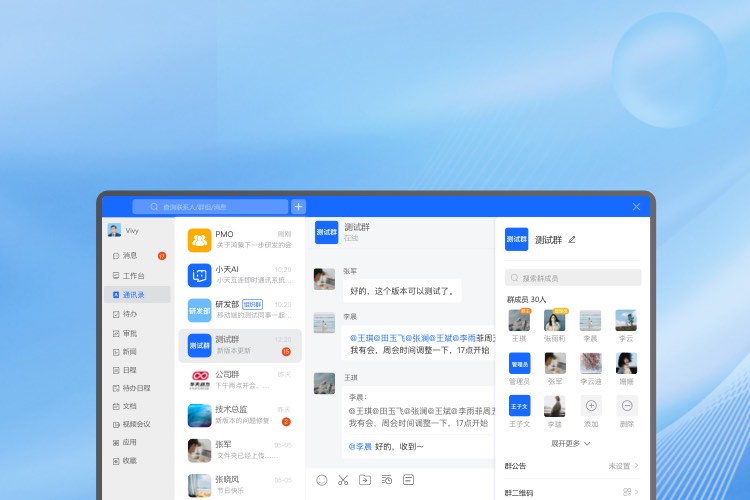Viewport: 750px width, 500px height.
Task: Open 应用 apps in the sidebar
Action: [x=137, y=443]
